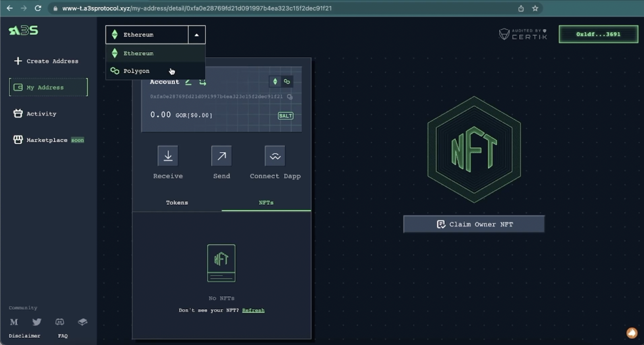Open the Activity section
The width and height of the screenshot is (644, 345).
coord(35,114)
